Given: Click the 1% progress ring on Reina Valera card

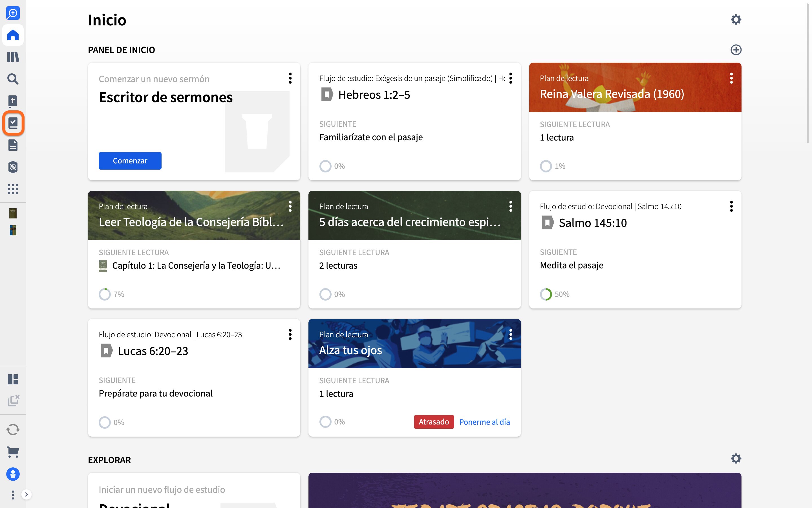Looking at the screenshot, I should click(x=546, y=166).
